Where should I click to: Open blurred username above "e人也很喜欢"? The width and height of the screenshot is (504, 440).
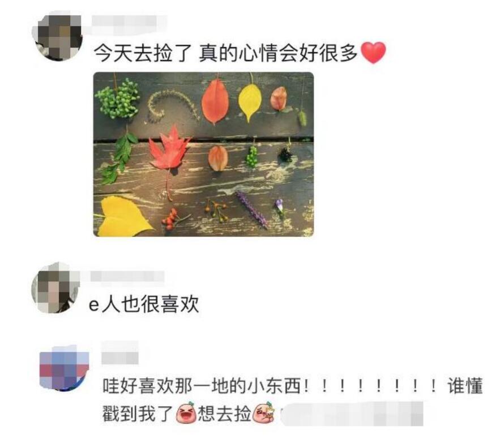click(x=127, y=276)
